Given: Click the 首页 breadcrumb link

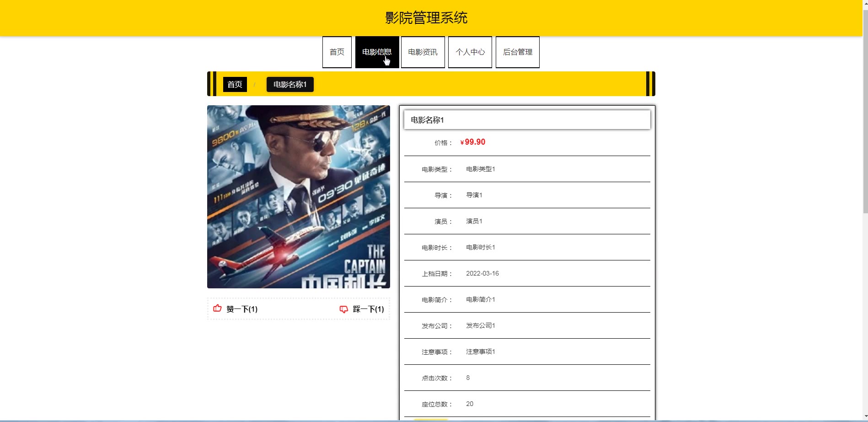Looking at the screenshot, I should 235,84.
